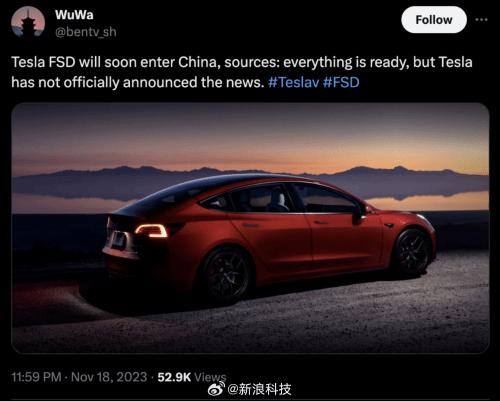Screen dimensions: 500x401
Task: Open the @bentv_sh handle link
Action: [x=86, y=32]
